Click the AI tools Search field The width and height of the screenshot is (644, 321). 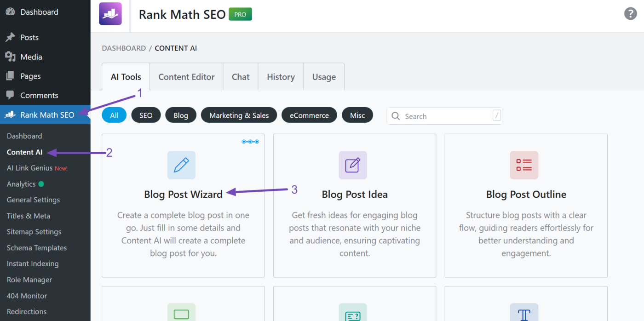tap(445, 116)
